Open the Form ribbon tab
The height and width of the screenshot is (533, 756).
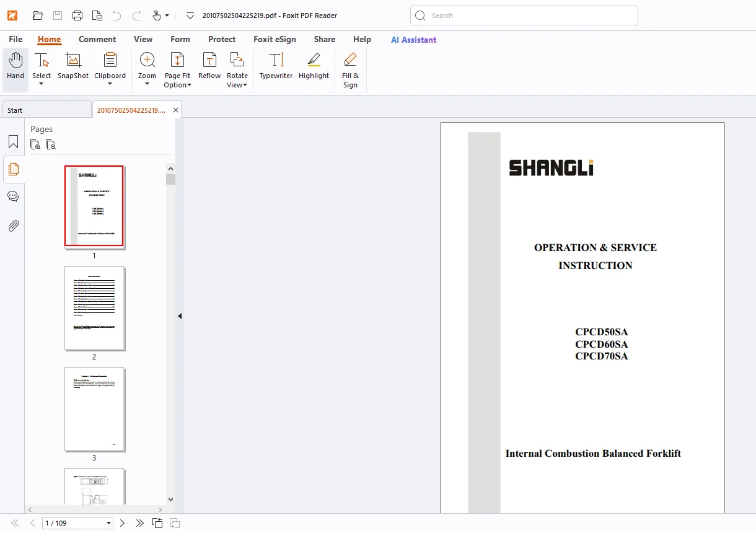180,39
